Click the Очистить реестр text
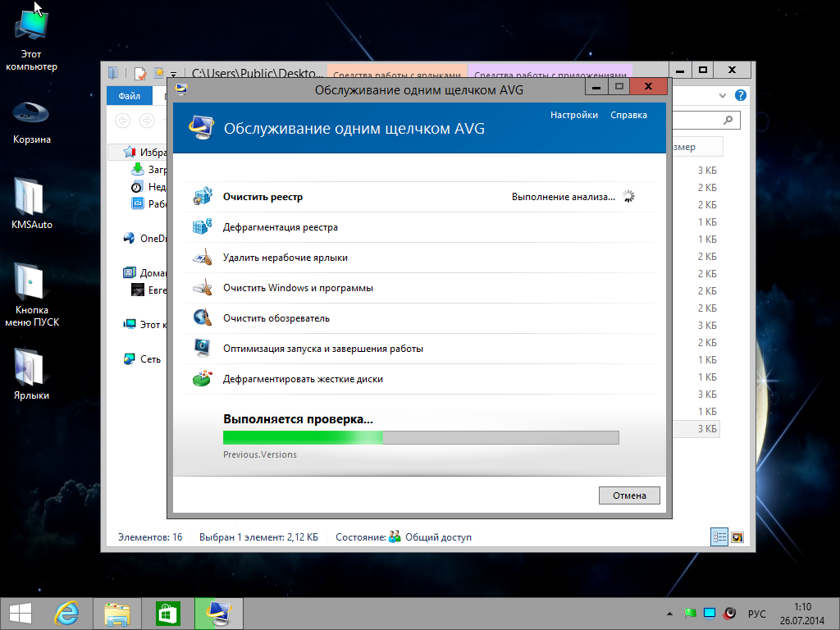Image resolution: width=840 pixels, height=630 pixels. 262,197
